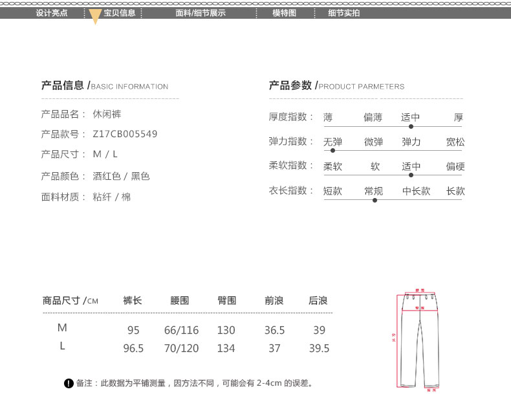Click the 宽松 label on the elasticity scale
The width and height of the screenshot is (511, 420).
click(x=455, y=142)
